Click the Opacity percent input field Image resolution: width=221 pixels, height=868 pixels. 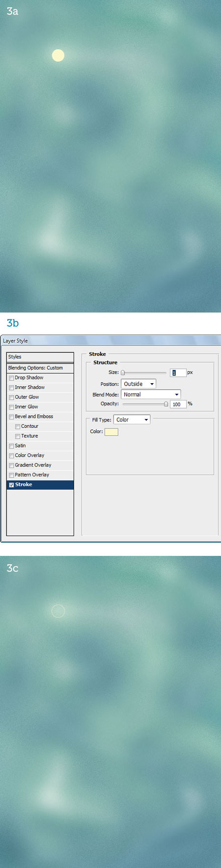[178, 404]
